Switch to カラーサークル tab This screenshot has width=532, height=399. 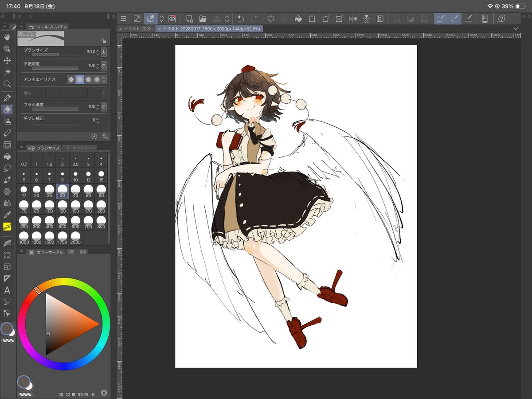pyautogui.click(x=46, y=252)
